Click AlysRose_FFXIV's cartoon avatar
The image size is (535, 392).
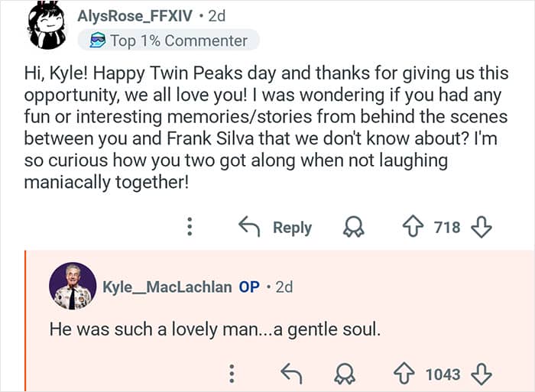click(x=47, y=25)
